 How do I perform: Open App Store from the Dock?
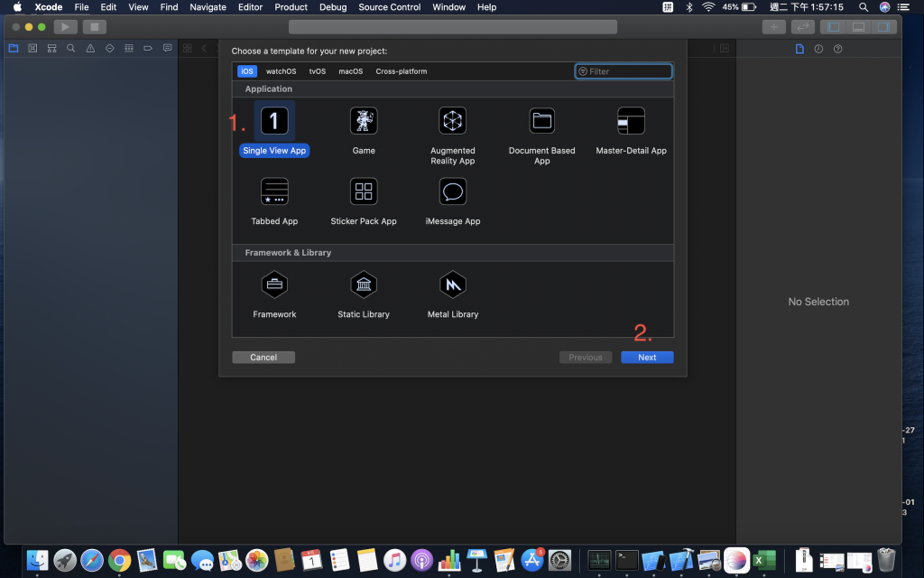531,560
